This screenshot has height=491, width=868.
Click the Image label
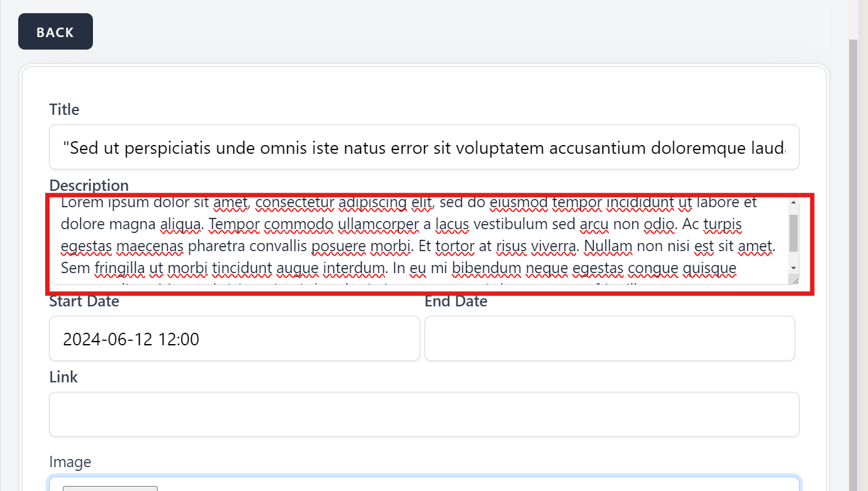pos(70,463)
